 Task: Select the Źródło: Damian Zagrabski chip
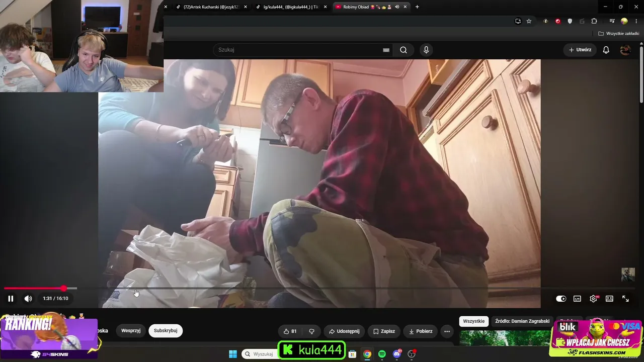(522, 321)
